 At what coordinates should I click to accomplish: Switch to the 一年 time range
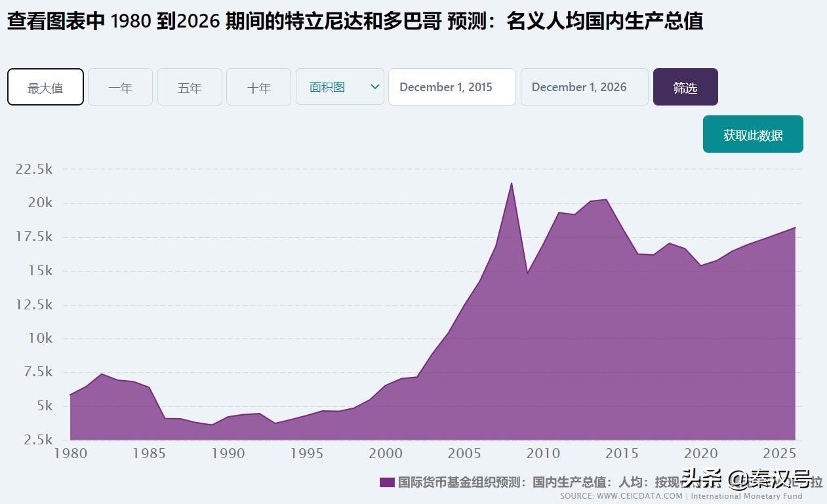(120, 87)
